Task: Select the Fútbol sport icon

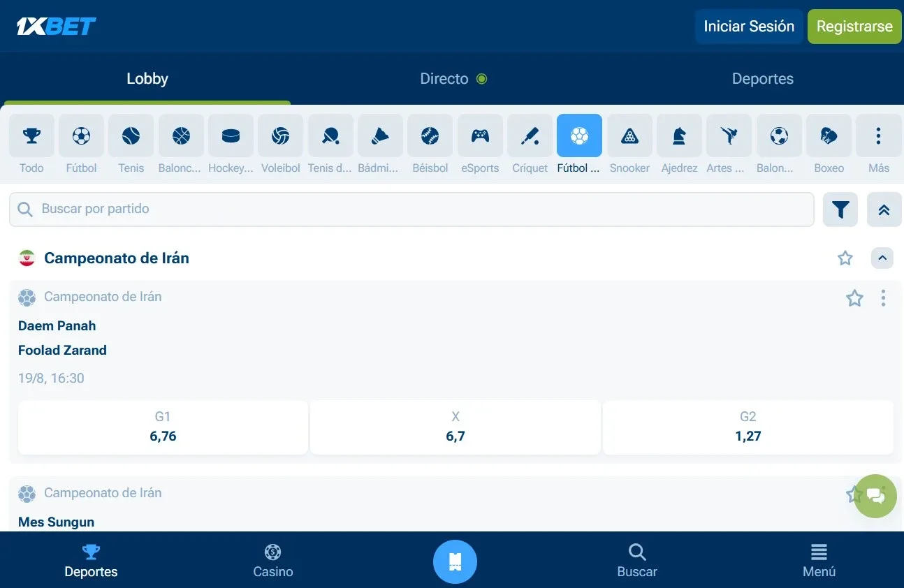Action: click(x=81, y=135)
